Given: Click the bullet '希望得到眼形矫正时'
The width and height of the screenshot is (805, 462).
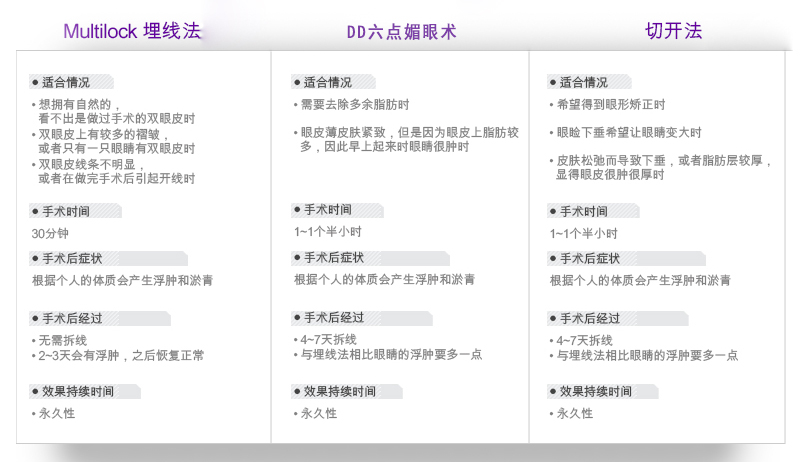Looking at the screenshot, I should [x=611, y=105].
